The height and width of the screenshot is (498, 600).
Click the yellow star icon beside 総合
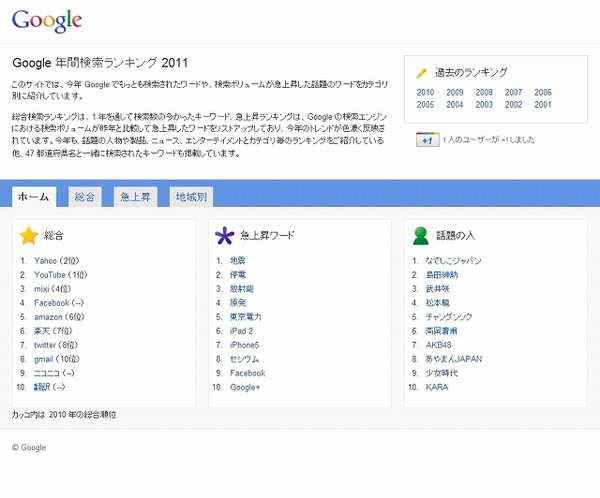(29, 235)
